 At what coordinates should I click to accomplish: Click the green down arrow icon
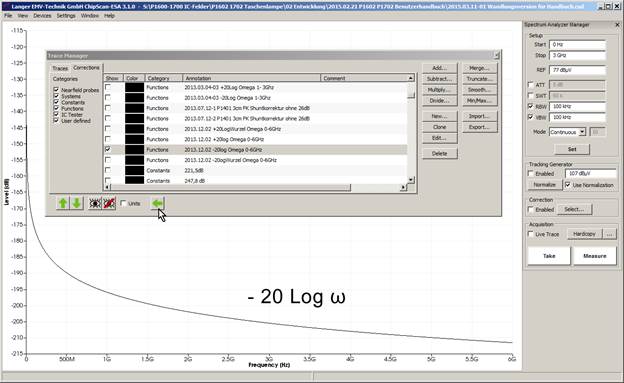77,203
